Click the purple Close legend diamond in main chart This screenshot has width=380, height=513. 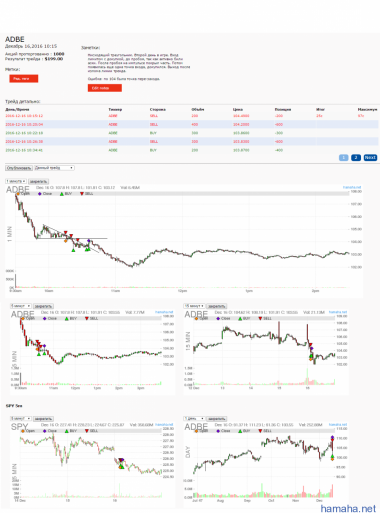[40, 194]
